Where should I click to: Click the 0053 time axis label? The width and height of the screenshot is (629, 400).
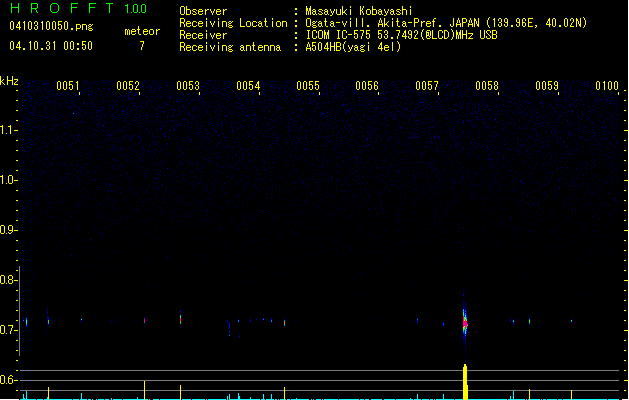(188, 86)
